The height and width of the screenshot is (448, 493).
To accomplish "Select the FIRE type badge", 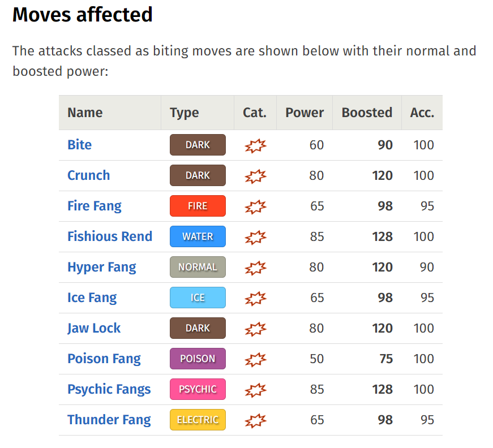I will pos(198,206).
